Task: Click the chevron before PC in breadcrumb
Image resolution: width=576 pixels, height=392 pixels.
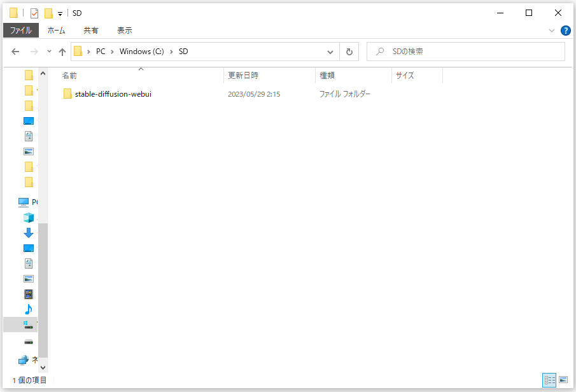Action: (x=88, y=52)
